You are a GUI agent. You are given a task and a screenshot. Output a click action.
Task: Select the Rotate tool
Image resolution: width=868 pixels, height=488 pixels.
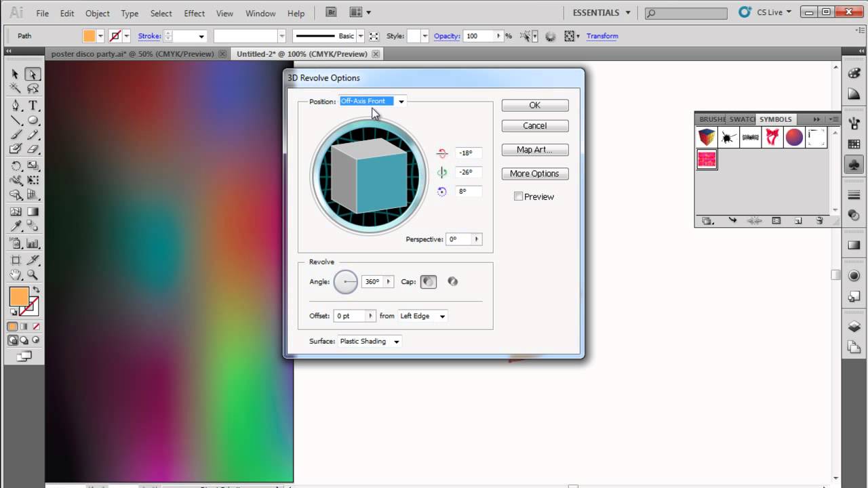pyautogui.click(x=15, y=166)
